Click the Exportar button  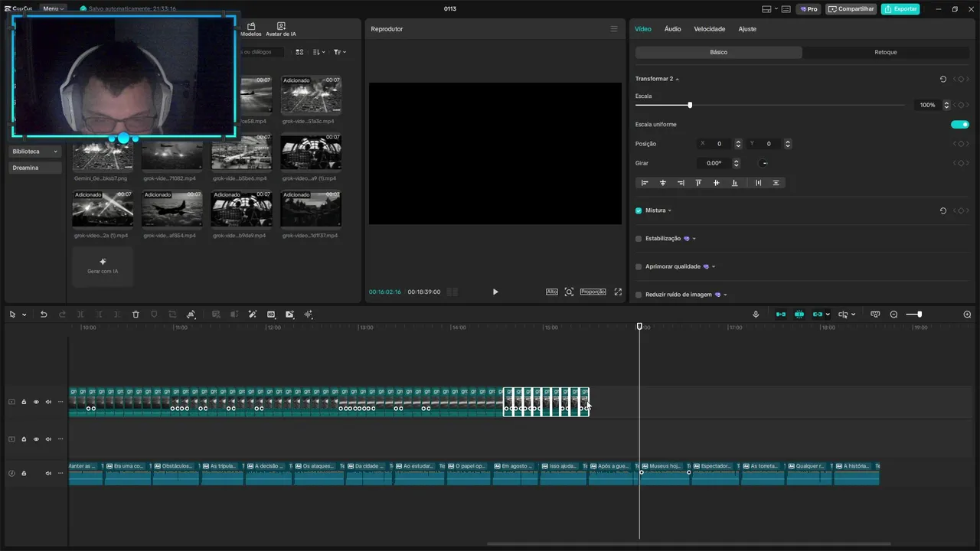pos(900,9)
